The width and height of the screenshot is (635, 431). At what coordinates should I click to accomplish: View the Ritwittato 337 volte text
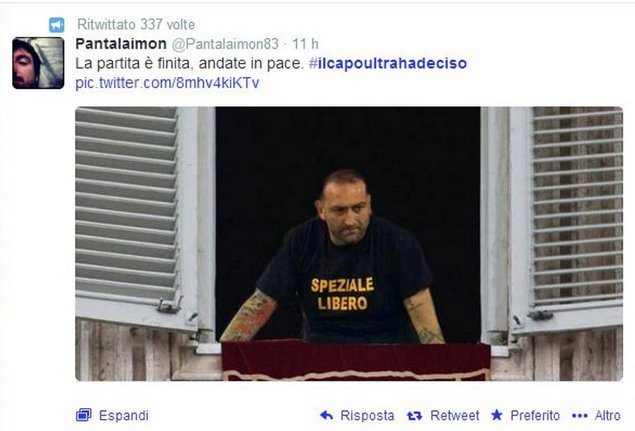(136, 25)
